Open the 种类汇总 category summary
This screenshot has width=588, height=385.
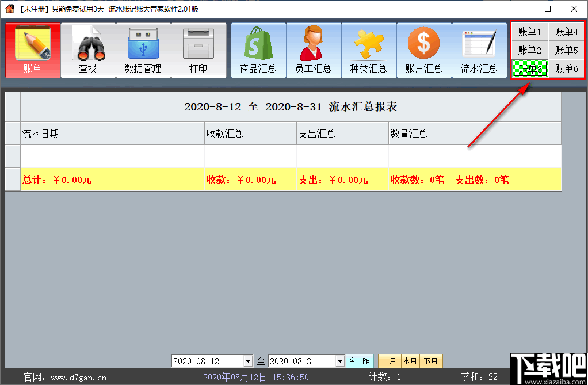pyautogui.click(x=369, y=49)
